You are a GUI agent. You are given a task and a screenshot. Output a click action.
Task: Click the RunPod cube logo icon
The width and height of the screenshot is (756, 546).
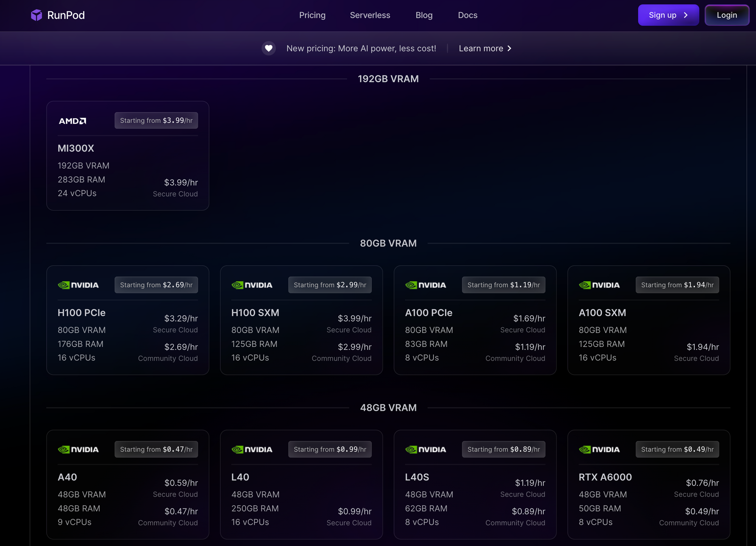37,15
